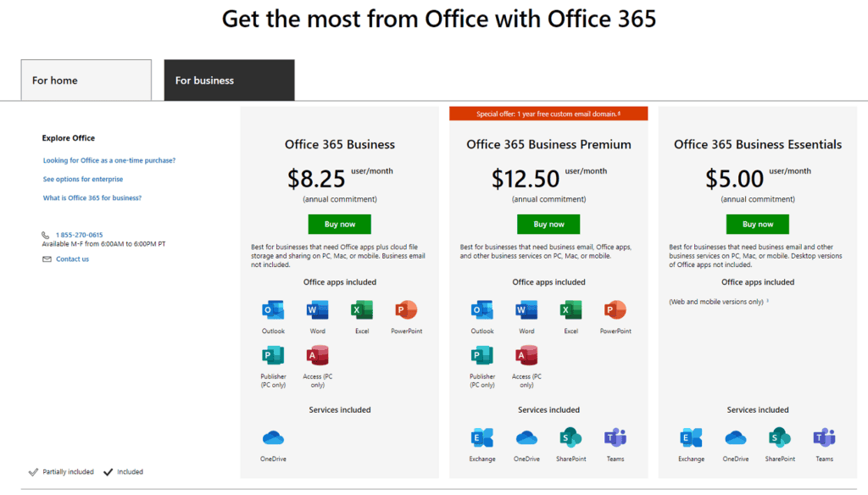Viewport: 868px width, 495px height.
Task: Click the Exchange icon in Business Essentials plan
Action: pyautogui.click(x=692, y=438)
